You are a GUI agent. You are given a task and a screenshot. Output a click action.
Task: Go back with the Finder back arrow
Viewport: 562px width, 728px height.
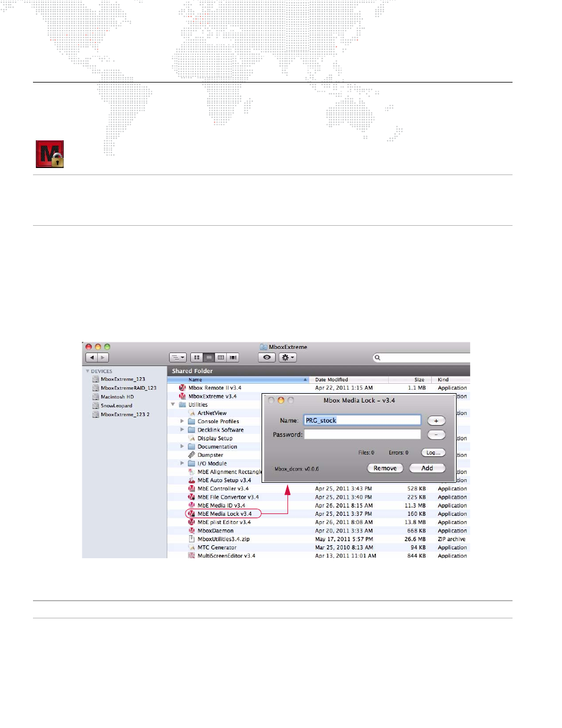pos(91,357)
